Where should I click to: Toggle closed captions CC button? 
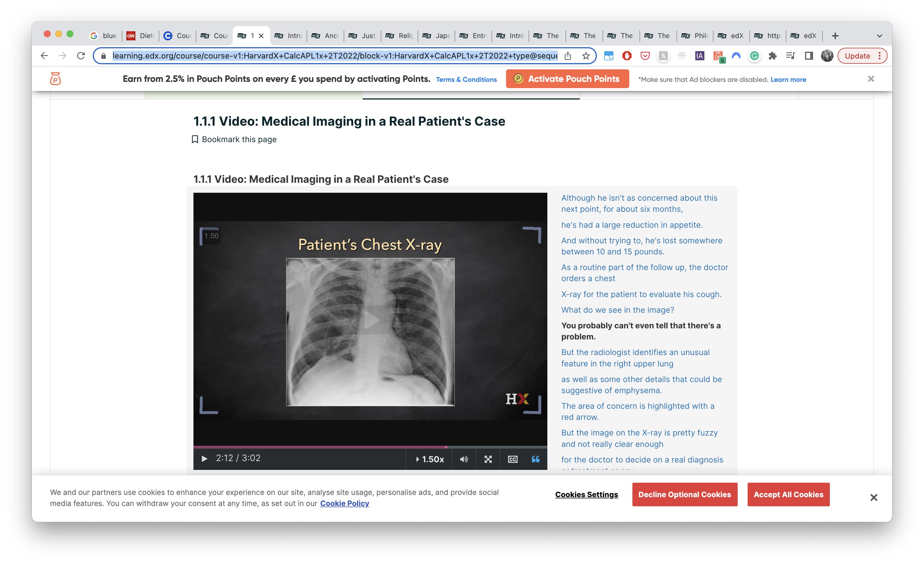point(513,459)
